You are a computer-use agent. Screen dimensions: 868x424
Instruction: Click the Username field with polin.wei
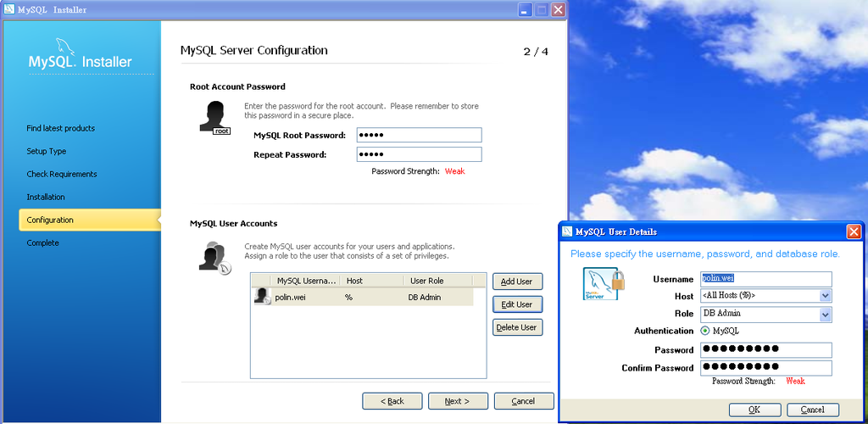coord(766,279)
